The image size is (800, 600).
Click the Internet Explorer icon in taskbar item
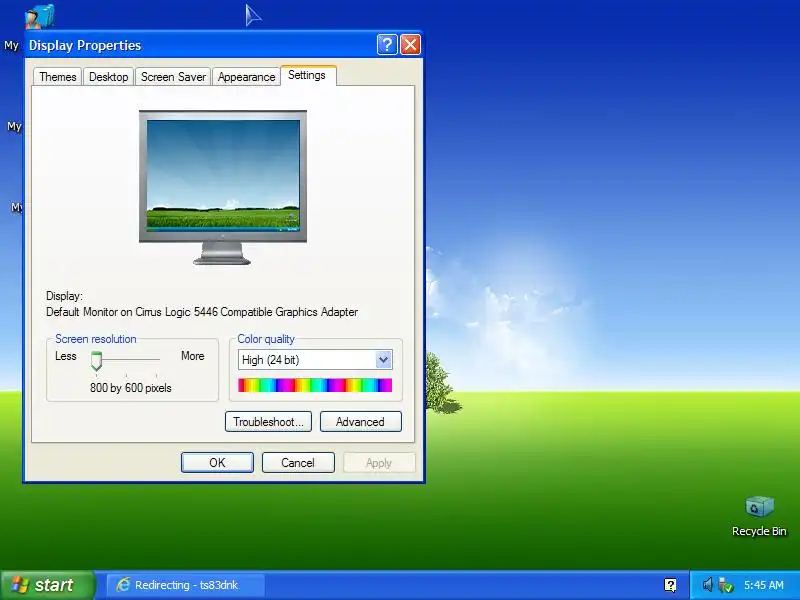tap(123, 585)
